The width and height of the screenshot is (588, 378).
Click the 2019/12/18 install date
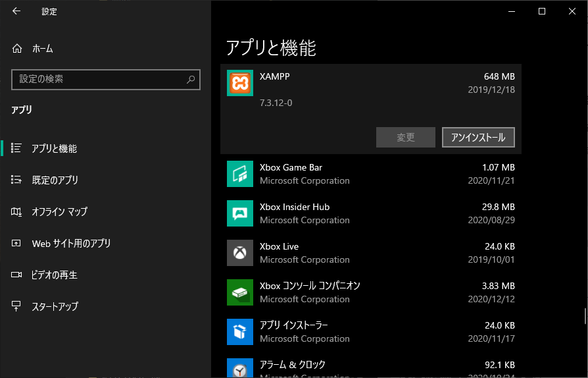(x=491, y=90)
